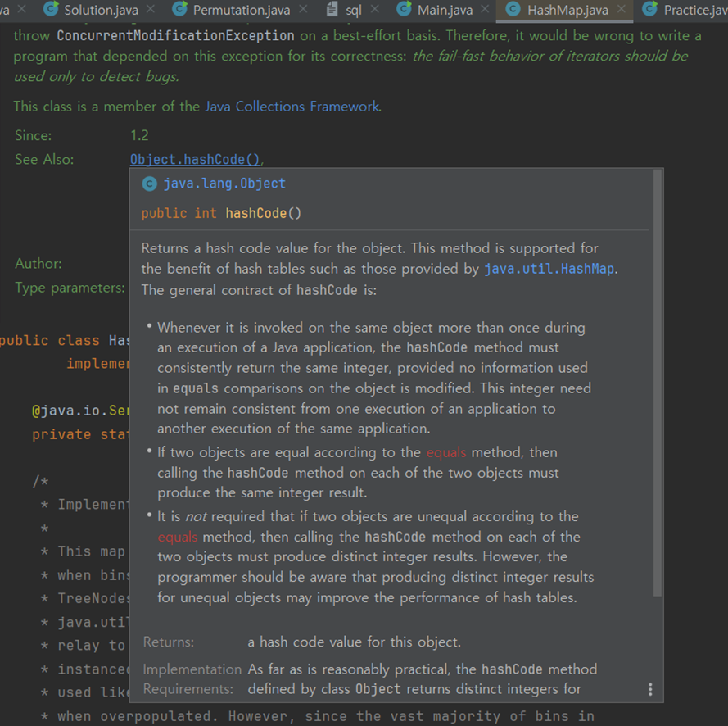Click the Main.java class icon
Screen dimensions: 728x726
[404, 8]
